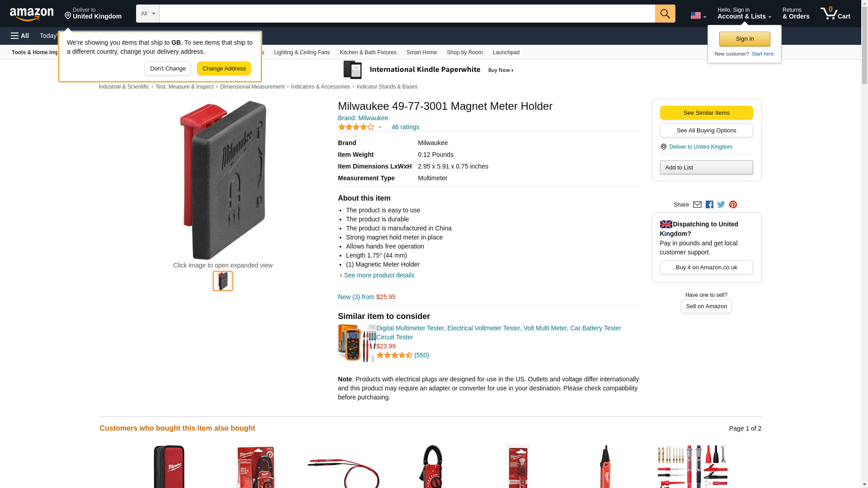Screen dimensions: 868x488
Task: Share product on Pinterest icon
Action: coord(733,205)
